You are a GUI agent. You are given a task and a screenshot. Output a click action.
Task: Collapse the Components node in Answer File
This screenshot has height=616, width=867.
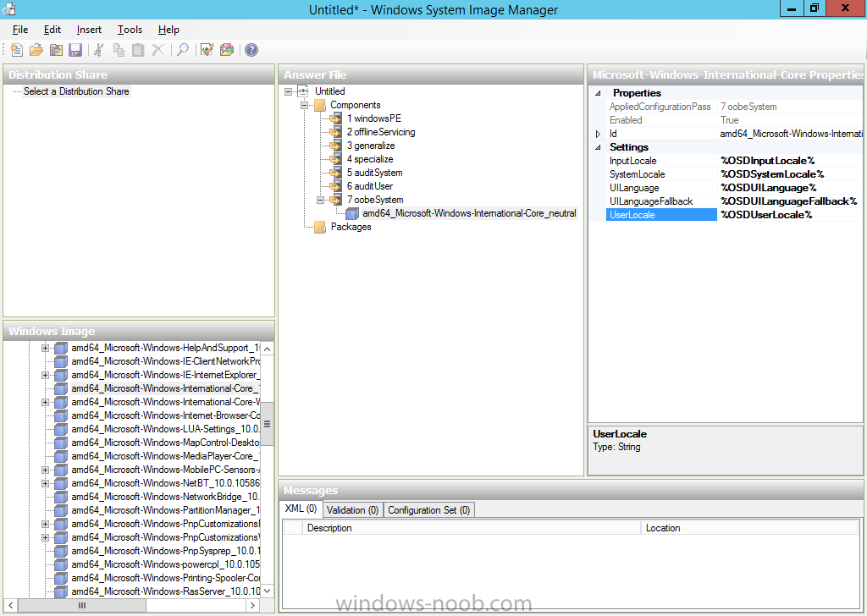[x=304, y=105]
